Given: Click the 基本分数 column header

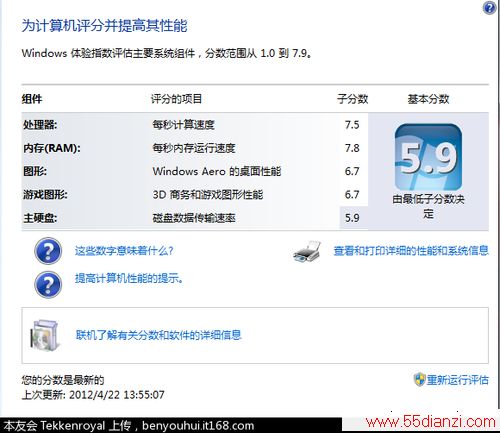Looking at the screenshot, I should [x=428, y=99].
